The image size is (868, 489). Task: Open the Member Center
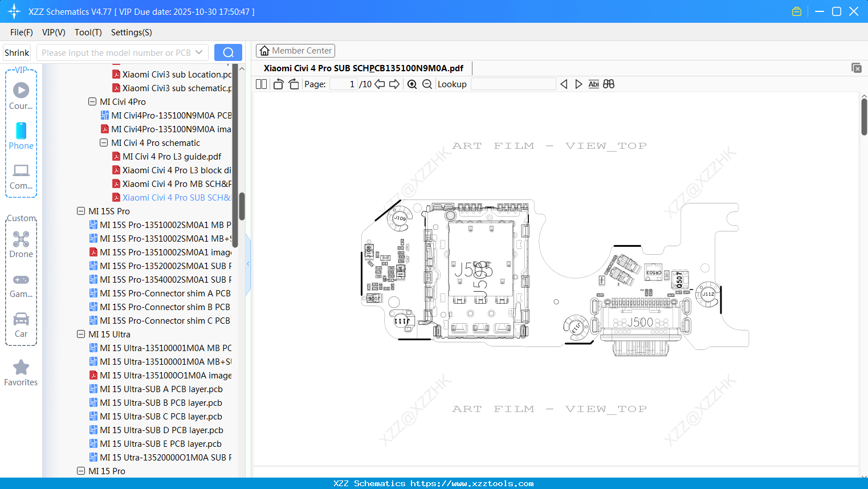point(295,50)
